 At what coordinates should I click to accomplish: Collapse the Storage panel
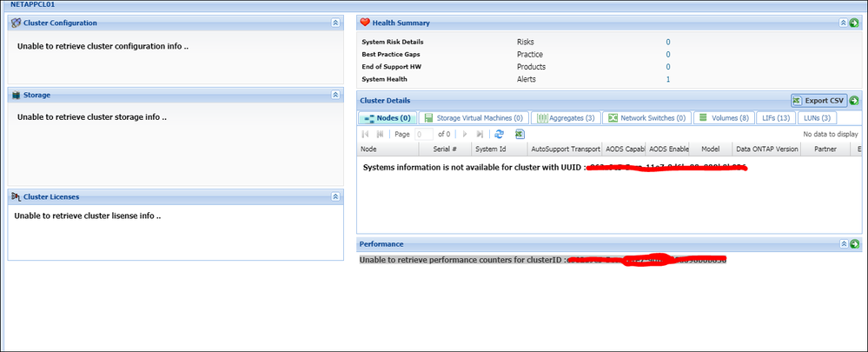(336, 95)
